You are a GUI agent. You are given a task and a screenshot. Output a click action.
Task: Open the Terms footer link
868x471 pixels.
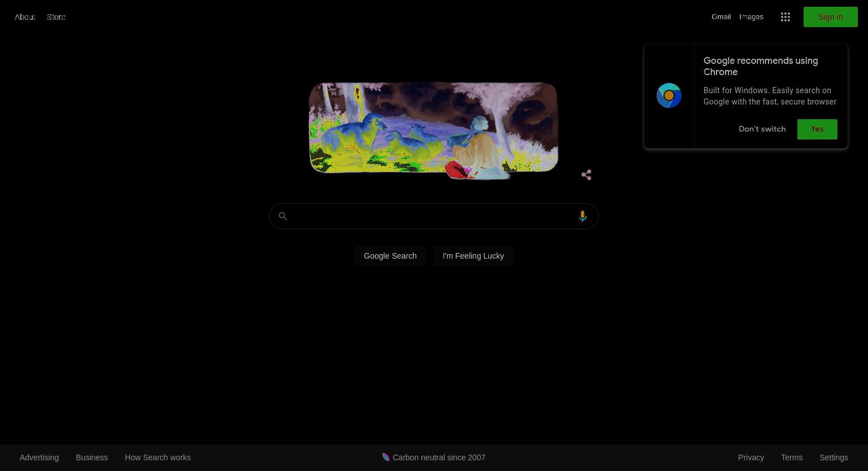point(792,457)
